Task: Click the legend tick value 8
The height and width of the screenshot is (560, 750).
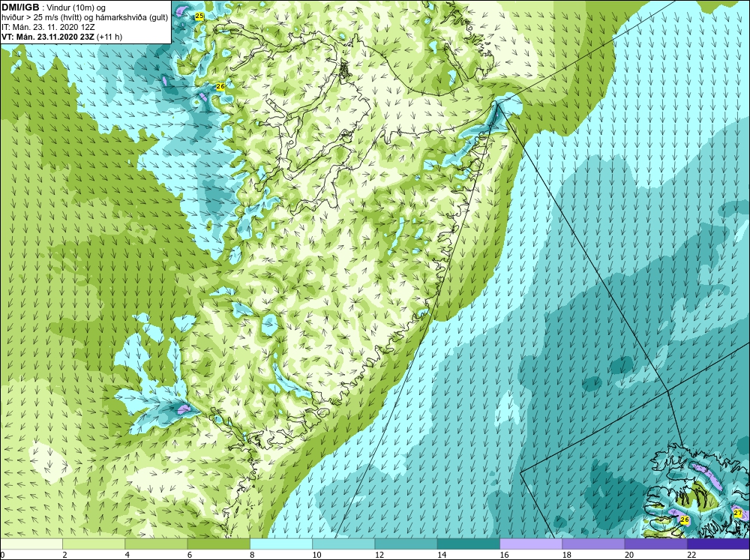Action: tap(253, 555)
